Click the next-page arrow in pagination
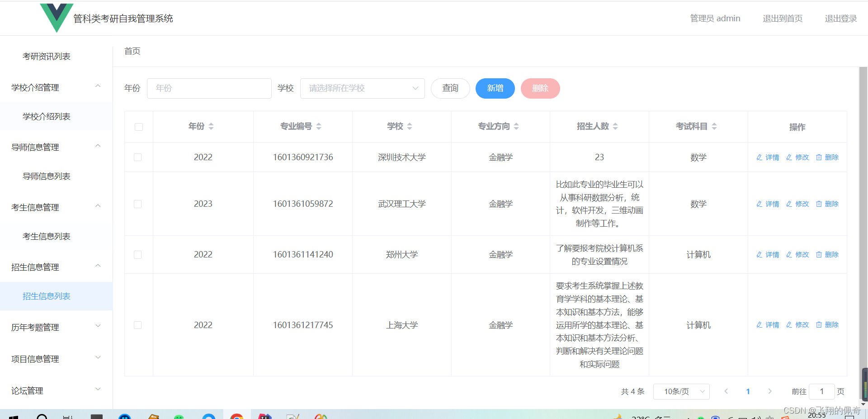Viewport: 868px width, 419px height. (x=770, y=391)
